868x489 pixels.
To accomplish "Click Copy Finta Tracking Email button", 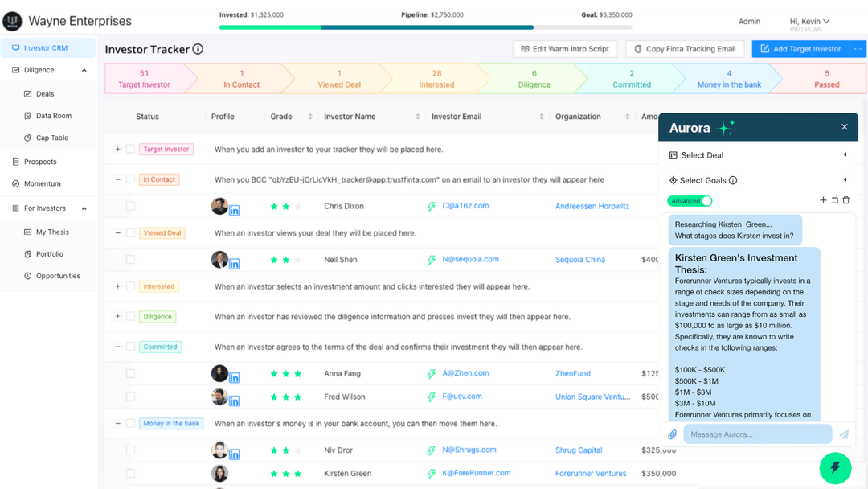I will (685, 49).
